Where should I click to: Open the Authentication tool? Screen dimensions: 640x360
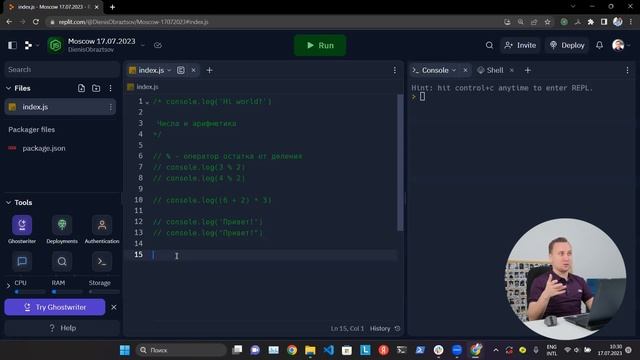pyautogui.click(x=102, y=229)
